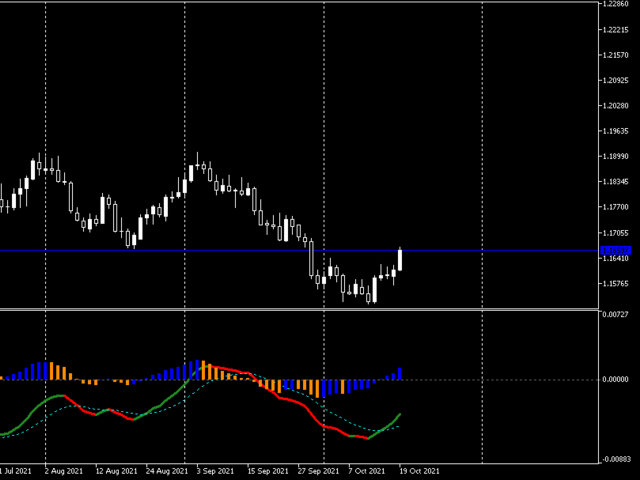640x480 pixels.
Task: Click the 0.00727 indicator scale value
Action: click(615, 315)
